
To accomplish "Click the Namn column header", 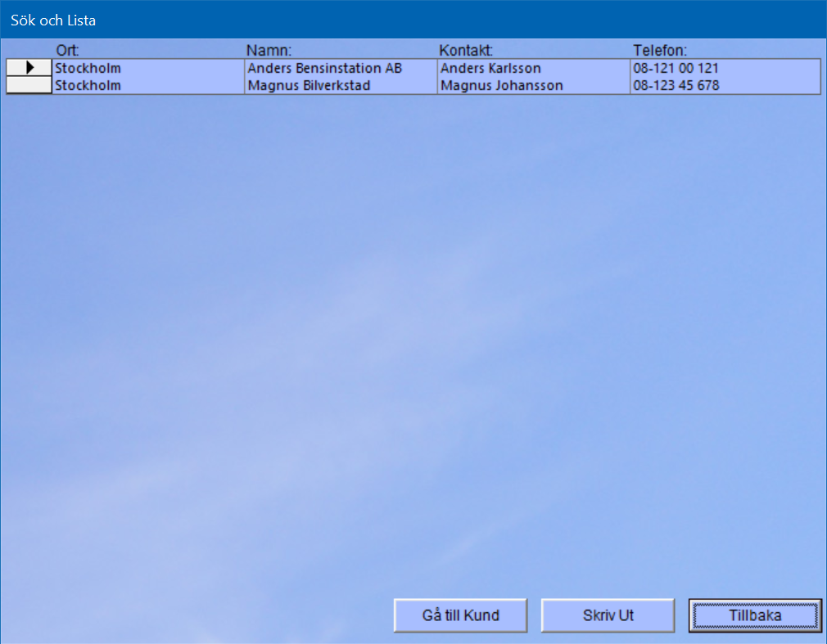I will click(269, 50).
